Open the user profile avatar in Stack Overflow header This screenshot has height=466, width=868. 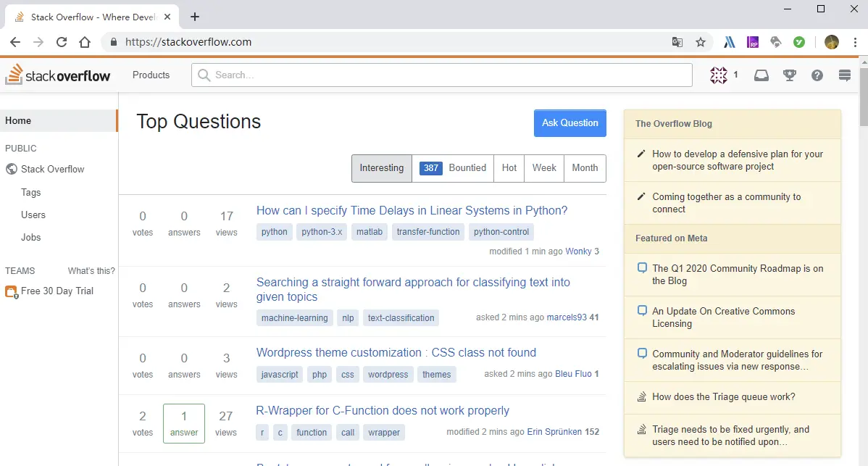(719, 75)
